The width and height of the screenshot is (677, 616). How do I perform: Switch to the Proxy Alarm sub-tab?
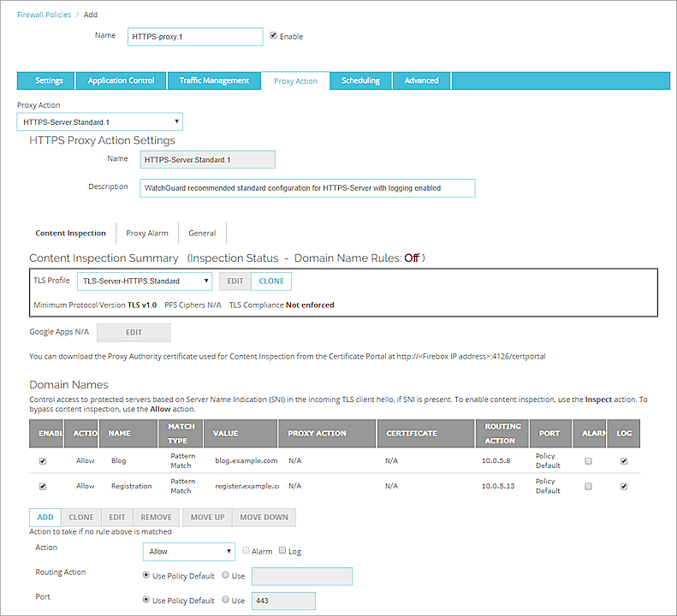click(147, 233)
